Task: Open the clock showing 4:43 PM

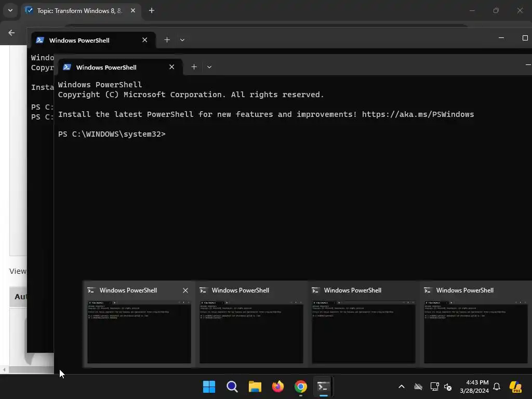Action: click(x=474, y=387)
